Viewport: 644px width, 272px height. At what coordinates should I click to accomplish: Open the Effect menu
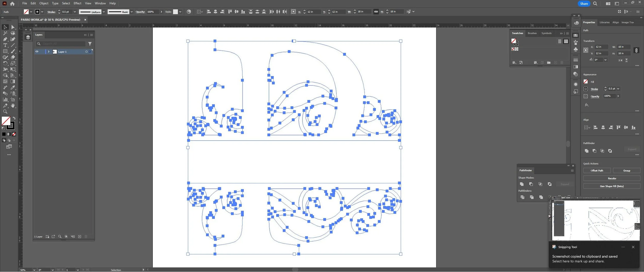(77, 3)
